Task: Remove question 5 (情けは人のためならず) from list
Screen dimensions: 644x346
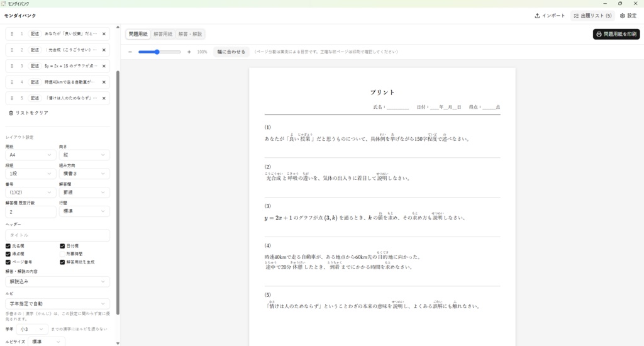Action: (104, 98)
